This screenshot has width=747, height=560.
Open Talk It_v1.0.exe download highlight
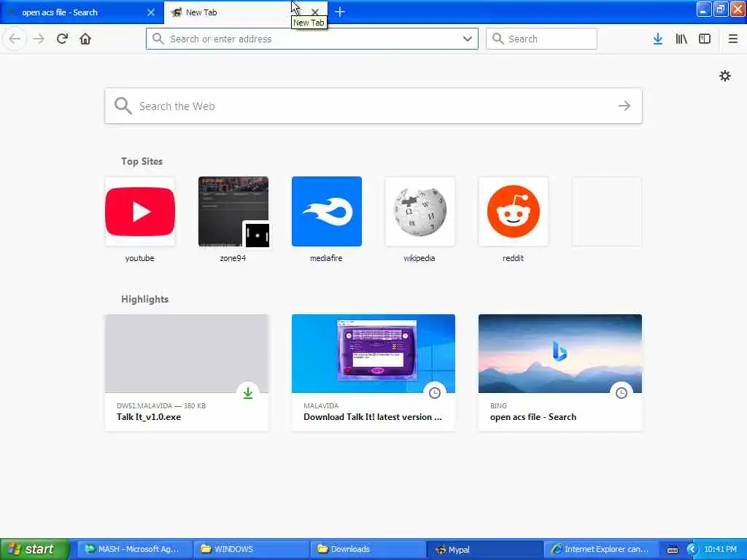(187, 373)
